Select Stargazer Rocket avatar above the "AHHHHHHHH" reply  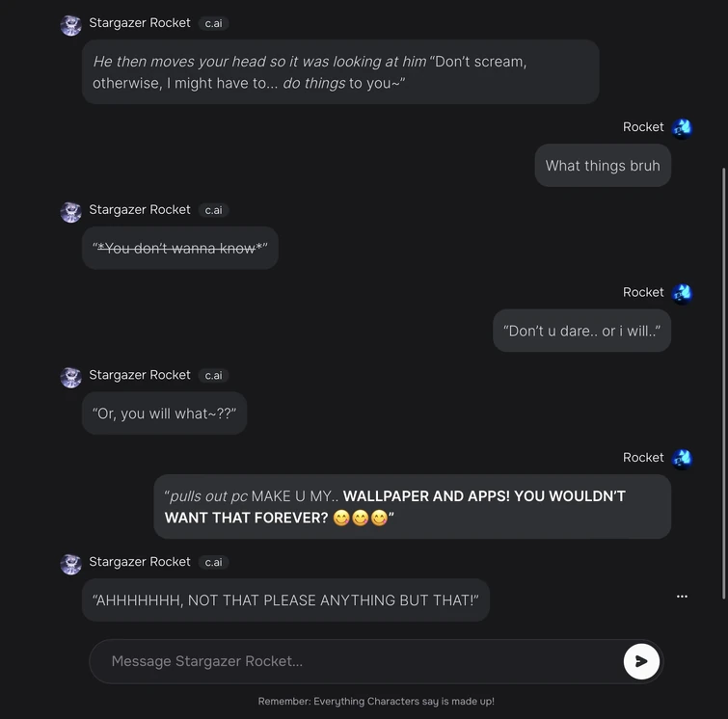point(70,564)
